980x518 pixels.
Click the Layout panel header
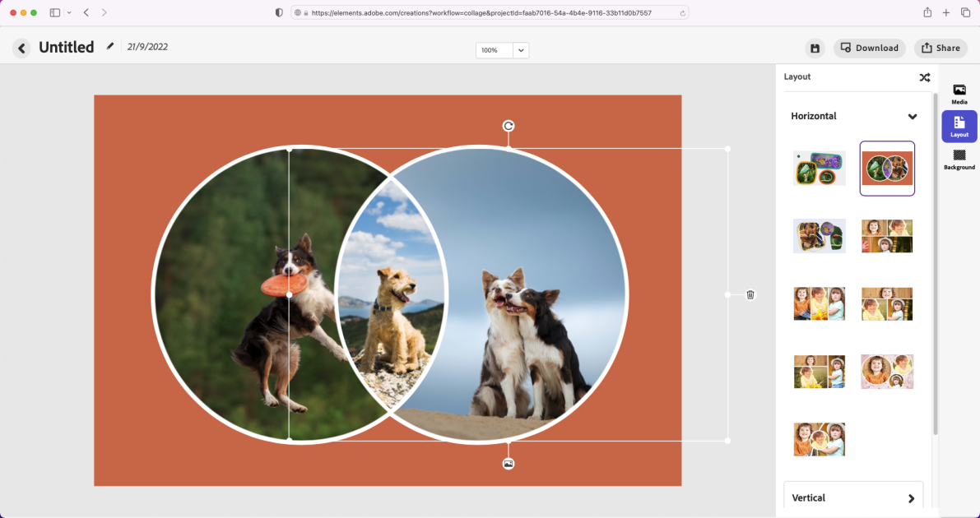[797, 76]
